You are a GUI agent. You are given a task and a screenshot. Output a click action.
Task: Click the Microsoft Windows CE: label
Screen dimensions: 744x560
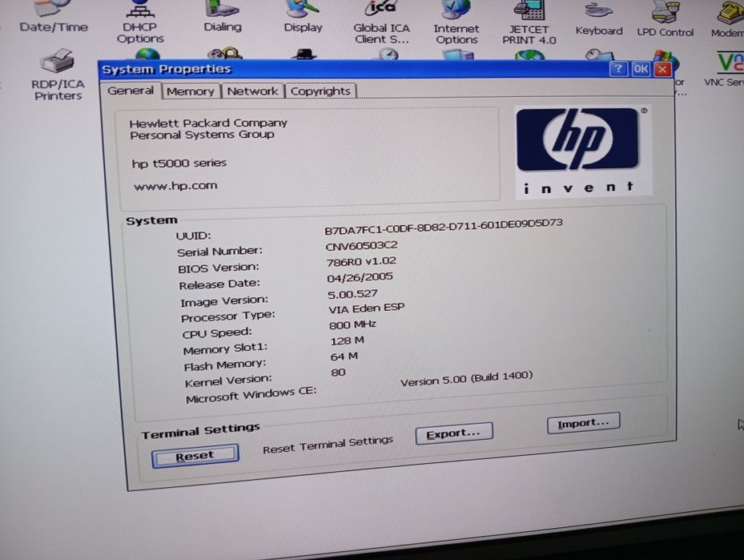click(251, 395)
